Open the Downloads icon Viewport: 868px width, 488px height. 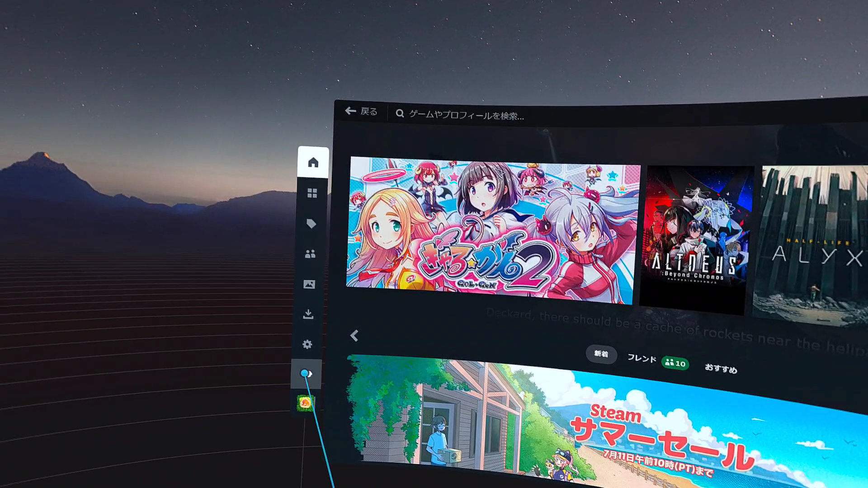tap(308, 314)
